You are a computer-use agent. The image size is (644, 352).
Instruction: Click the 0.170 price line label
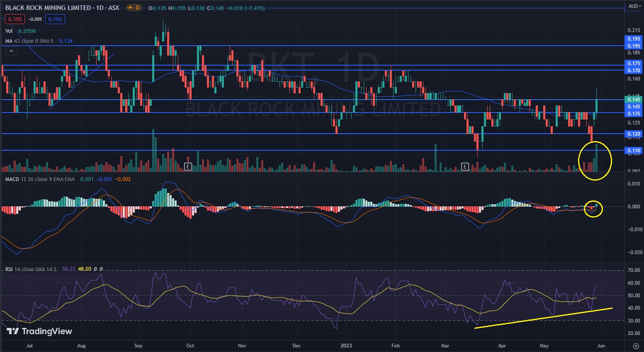pos(634,70)
